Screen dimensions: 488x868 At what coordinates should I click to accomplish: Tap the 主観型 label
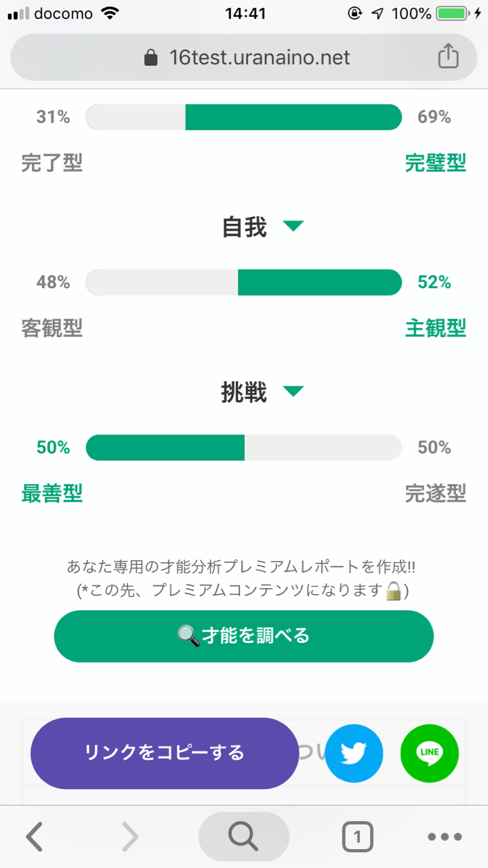[x=435, y=328]
